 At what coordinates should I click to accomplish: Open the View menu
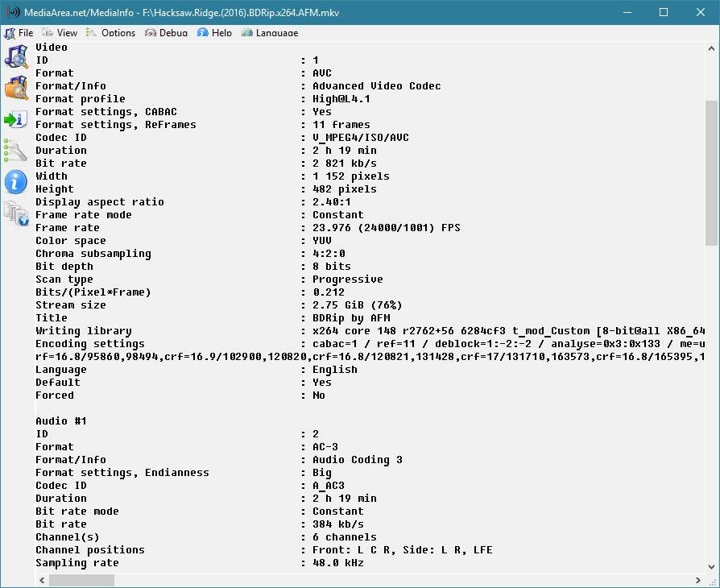click(x=67, y=32)
